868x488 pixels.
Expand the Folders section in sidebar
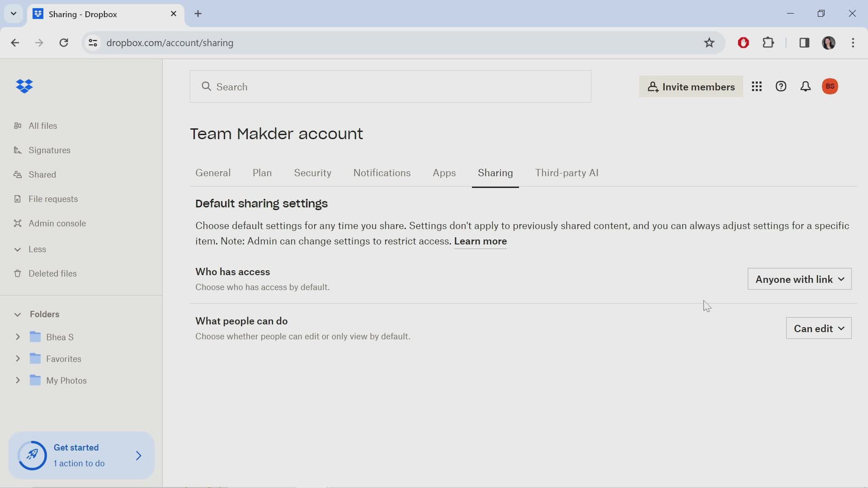pyautogui.click(x=18, y=314)
